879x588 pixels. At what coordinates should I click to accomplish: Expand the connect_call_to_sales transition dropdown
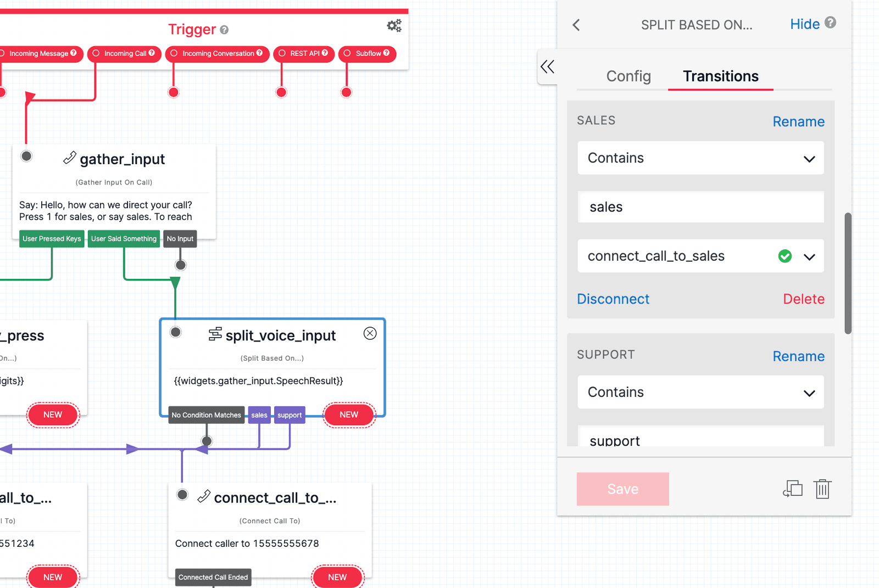(810, 256)
